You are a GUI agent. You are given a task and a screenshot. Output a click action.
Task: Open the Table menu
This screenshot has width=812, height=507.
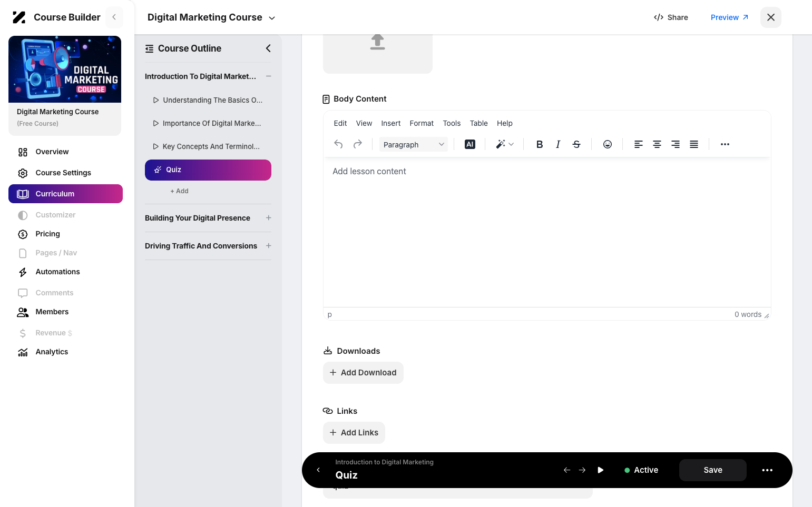tap(479, 123)
